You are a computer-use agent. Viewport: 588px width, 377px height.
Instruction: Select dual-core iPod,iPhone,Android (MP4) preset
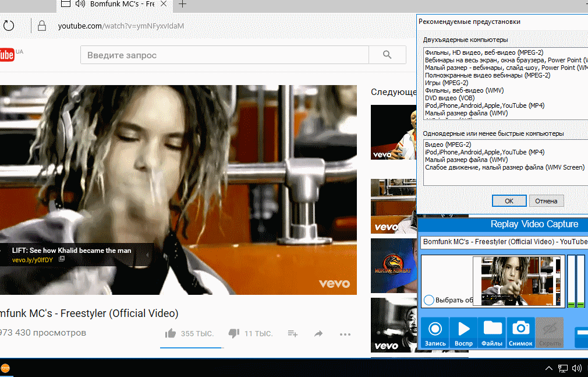click(484, 105)
